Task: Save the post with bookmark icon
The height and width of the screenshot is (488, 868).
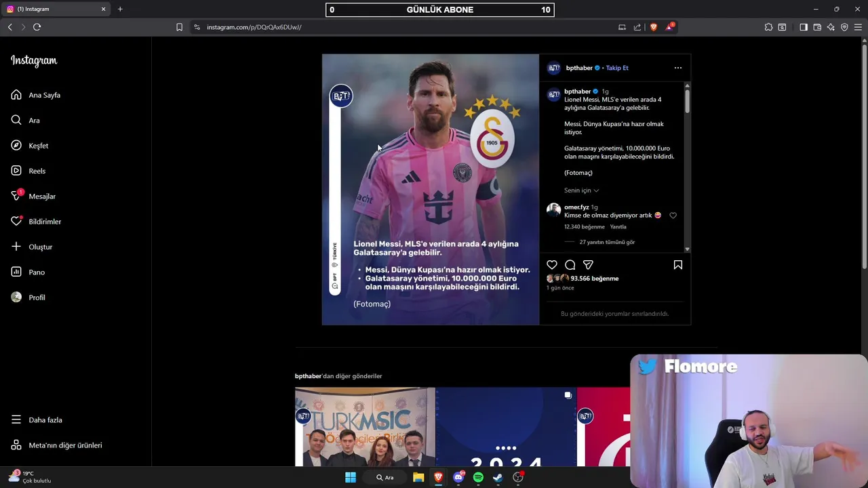Action: [x=677, y=265]
